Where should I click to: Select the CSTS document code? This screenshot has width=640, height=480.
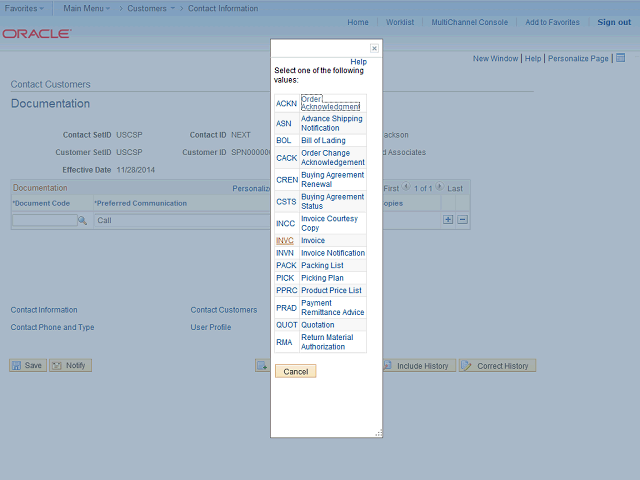coord(286,202)
